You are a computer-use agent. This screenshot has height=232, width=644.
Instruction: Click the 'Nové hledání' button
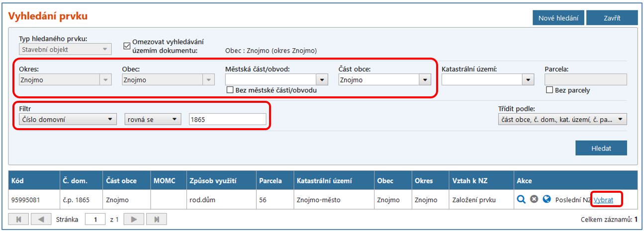(x=558, y=18)
